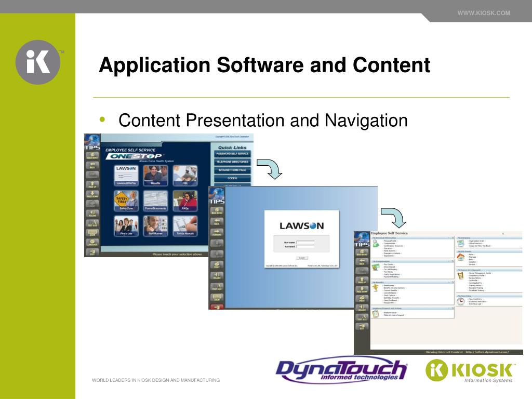Tap Page Down on the OneStop screen sidebar
532x399 pixels.
click(92, 194)
